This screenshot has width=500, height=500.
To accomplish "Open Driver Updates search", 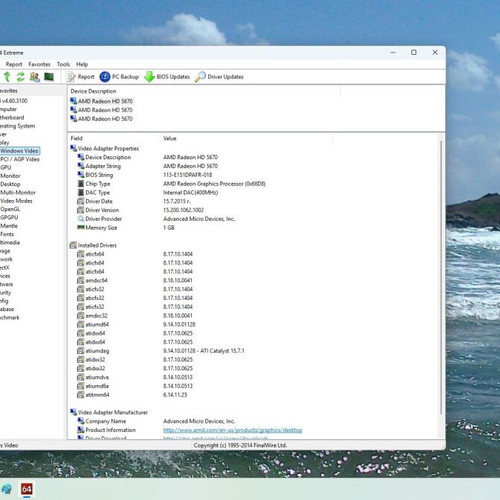I will (x=219, y=77).
